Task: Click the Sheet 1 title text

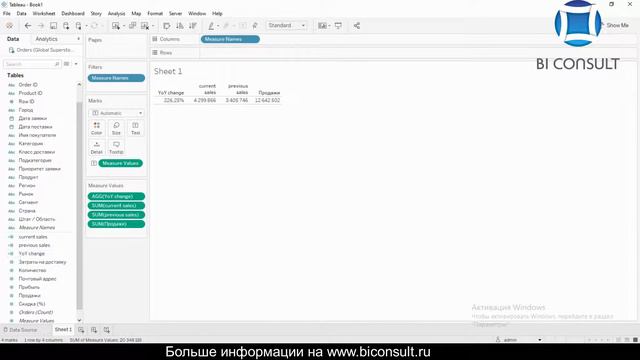Action: tap(168, 71)
